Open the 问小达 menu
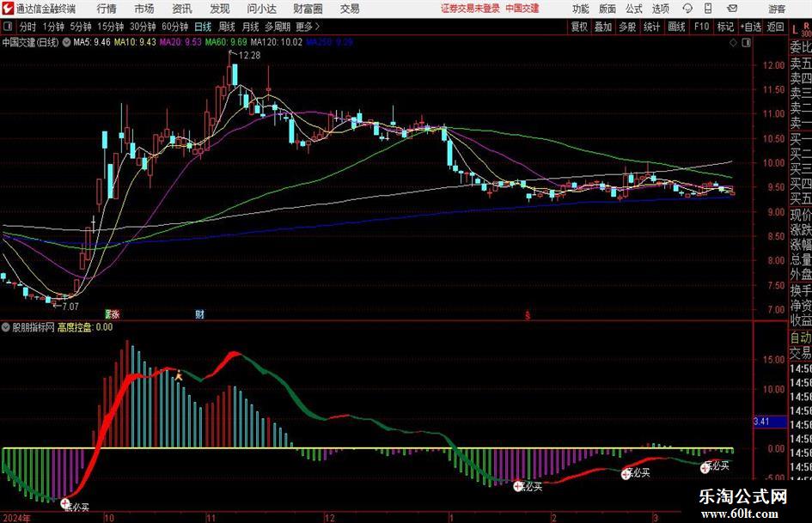Image resolution: width=812 pixels, height=523 pixels. point(262,9)
